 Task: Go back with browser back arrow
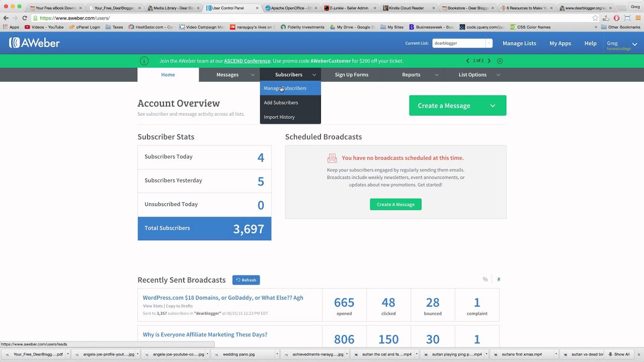click(6, 18)
